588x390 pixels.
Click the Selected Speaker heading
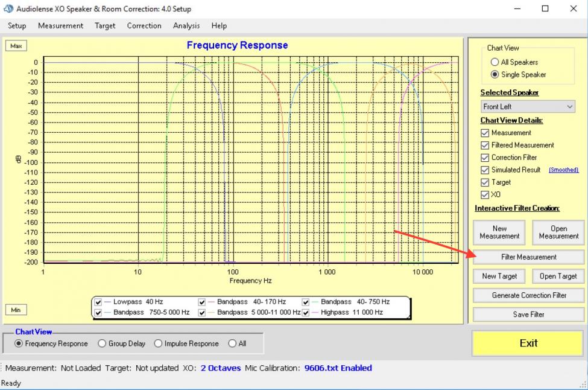tap(509, 92)
